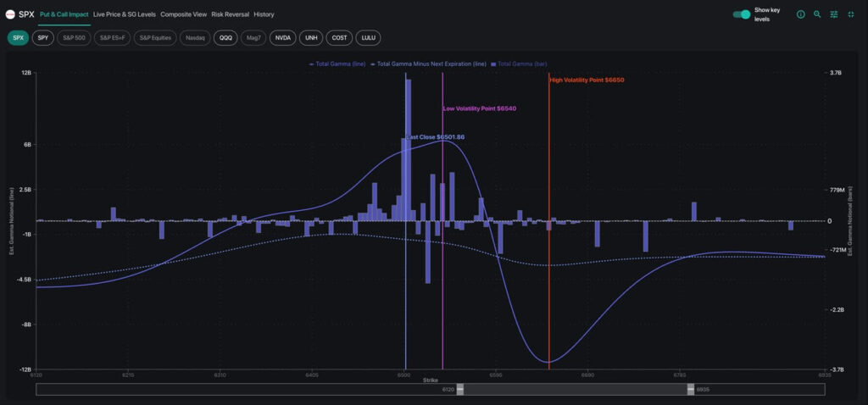868x405 pixels.
Task: Open the Risk Reversal tab
Action: click(x=231, y=14)
